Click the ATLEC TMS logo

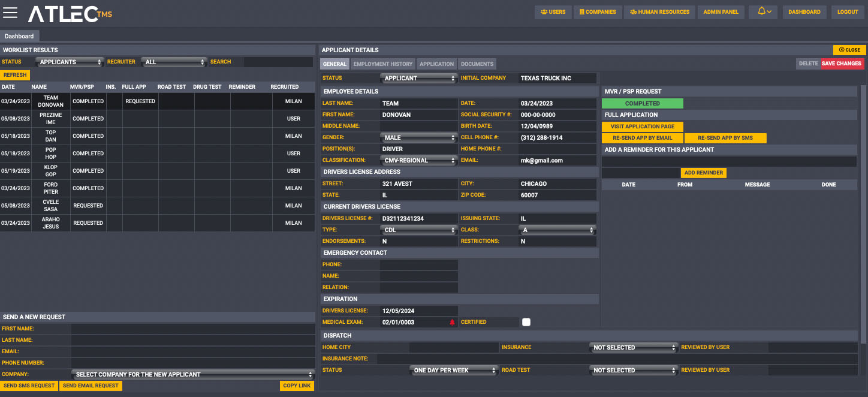point(70,13)
